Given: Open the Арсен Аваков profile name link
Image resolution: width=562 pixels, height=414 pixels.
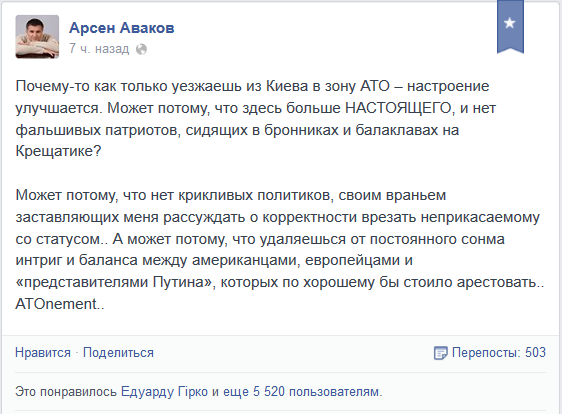Looking at the screenshot, I should pyautogui.click(x=122, y=28).
